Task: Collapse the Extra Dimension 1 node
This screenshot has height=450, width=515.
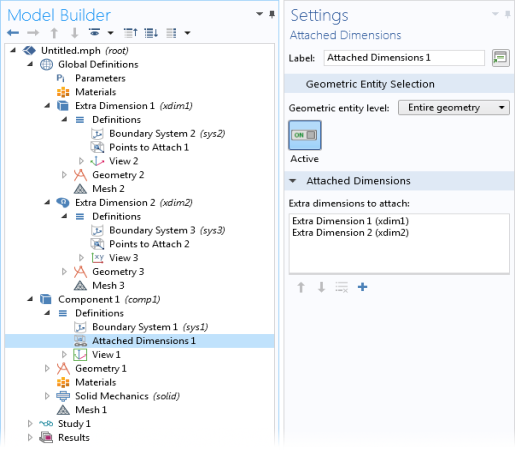Action: click(x=47, y=106)
